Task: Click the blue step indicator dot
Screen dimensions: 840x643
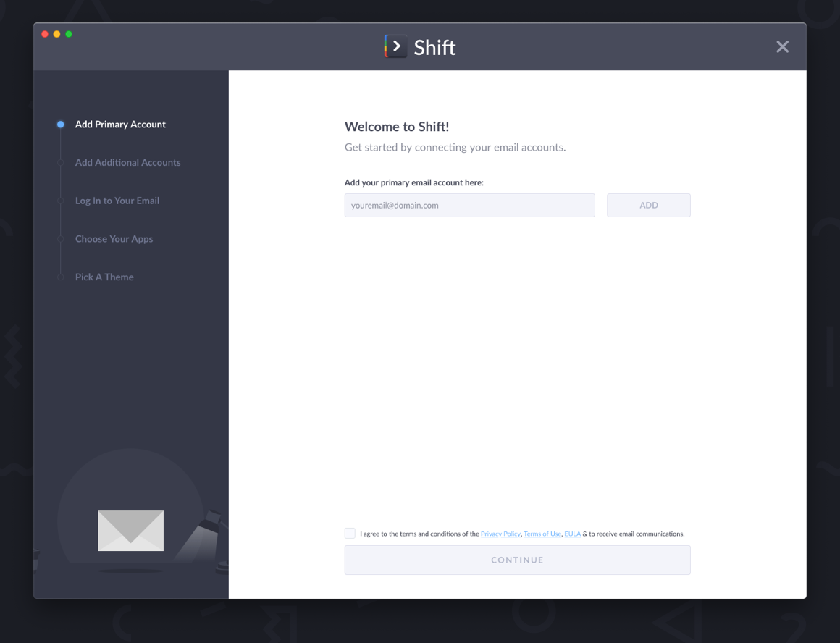Action: point(61,125)
